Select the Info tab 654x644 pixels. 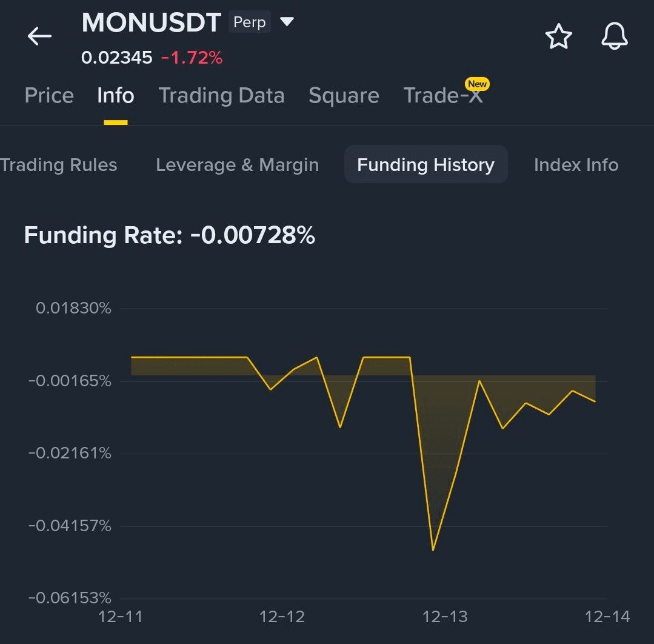tap(115, 96)
